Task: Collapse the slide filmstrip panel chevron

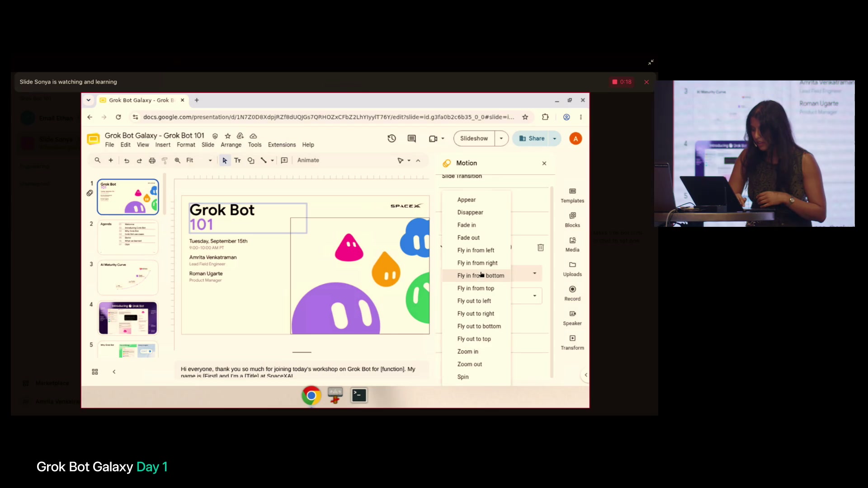Action: point(114,372)
